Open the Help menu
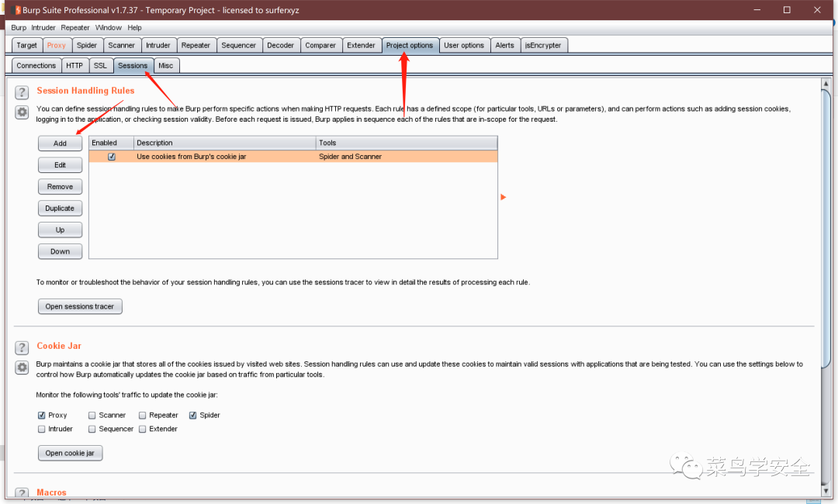Image resolution: width=838 pixels, height=504 pixels. point(135,28)
